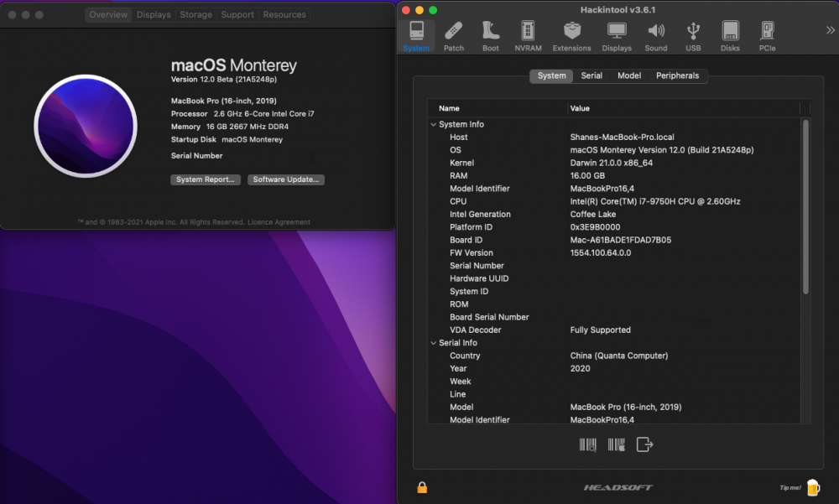Click the Name column header
Image resolution: width=839 pixels, height=504 pixels.
(x=497, y=109)
